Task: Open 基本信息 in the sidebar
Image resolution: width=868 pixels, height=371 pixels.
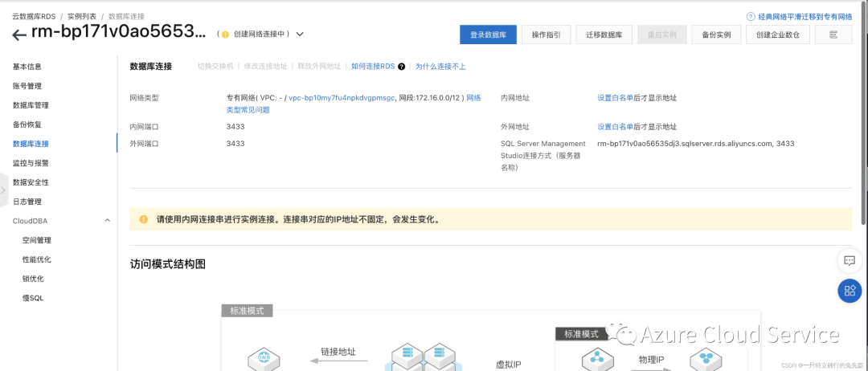Action: coord(27,67)
